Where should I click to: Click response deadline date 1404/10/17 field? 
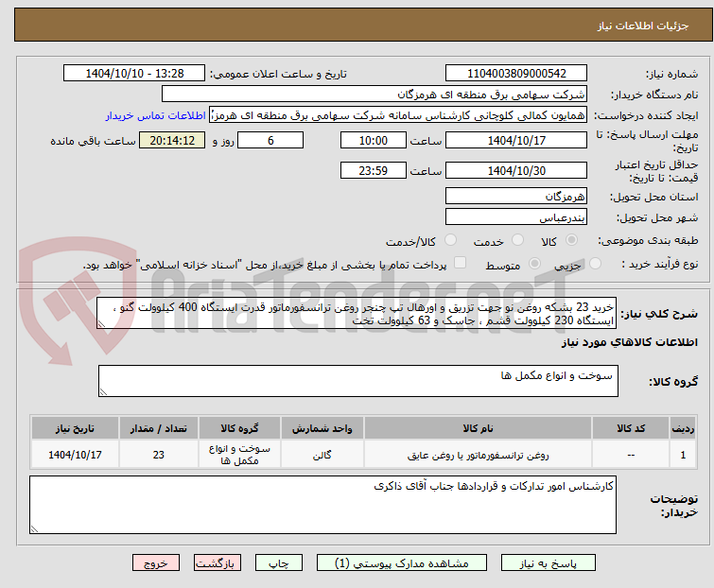[x=516, y=140]
